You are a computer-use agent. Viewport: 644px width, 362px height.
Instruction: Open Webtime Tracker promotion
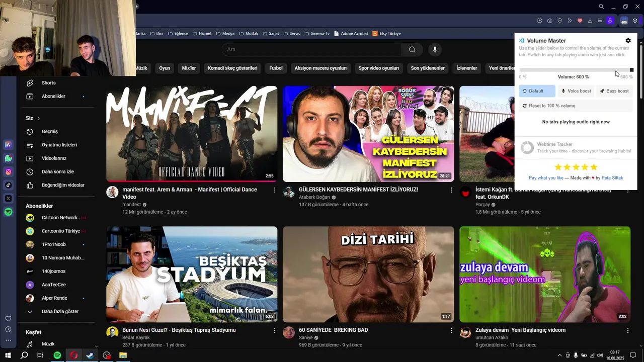pos(576,147)
